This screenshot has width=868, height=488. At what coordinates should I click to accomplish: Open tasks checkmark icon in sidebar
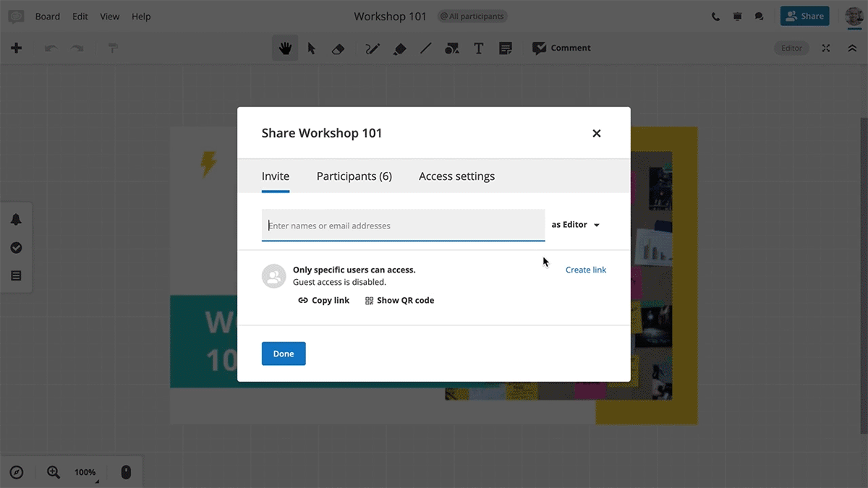coord(16,248)
